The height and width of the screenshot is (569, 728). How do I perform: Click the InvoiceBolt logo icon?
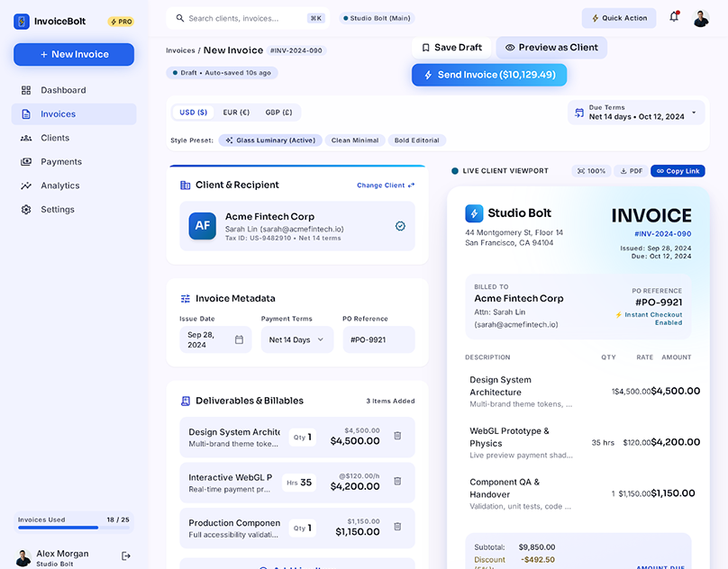click(x=22, y=22)
